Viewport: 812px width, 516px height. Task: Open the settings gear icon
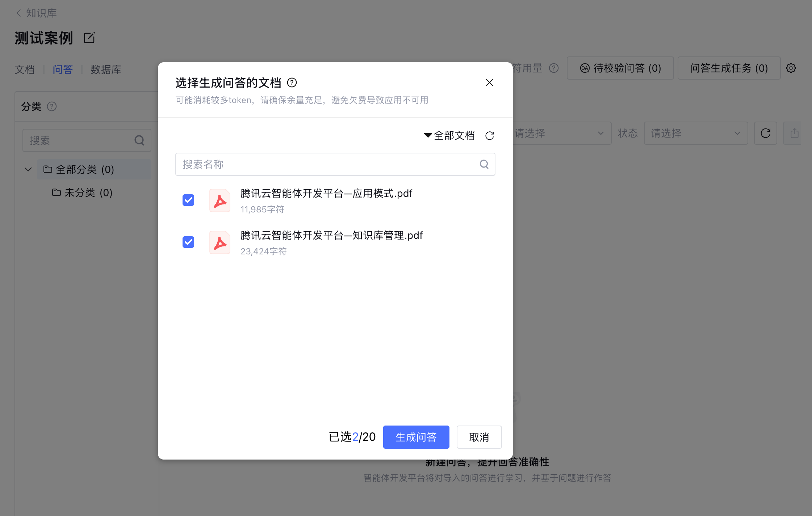(x=791, y=68)
